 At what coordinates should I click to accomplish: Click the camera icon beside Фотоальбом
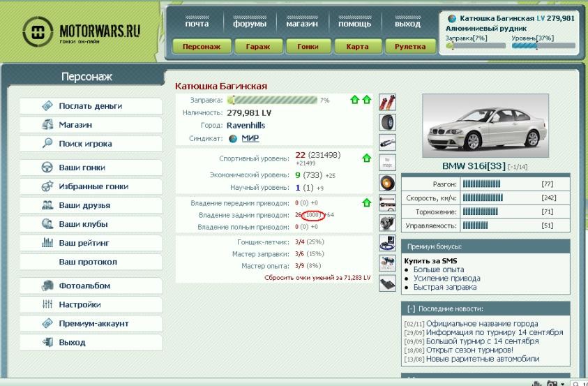47,285
